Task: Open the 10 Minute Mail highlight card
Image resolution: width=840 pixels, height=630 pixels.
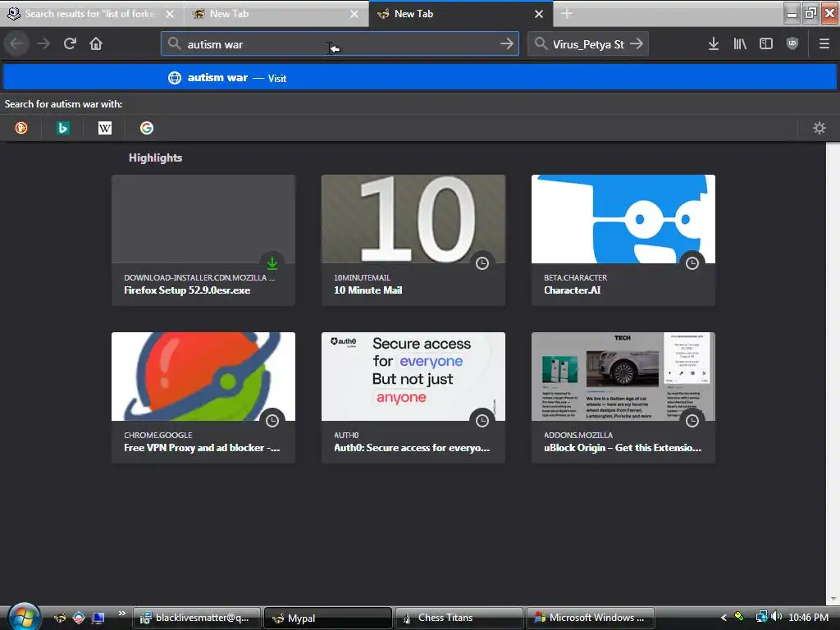Action: pyautogui.click(x=413, y=240)
